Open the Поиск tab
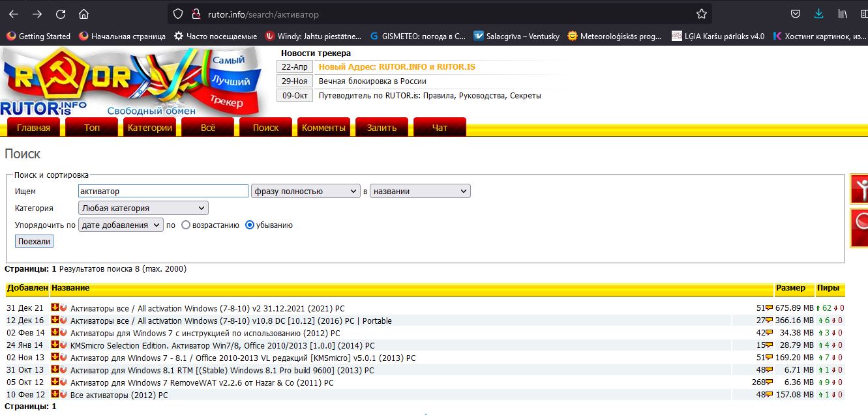The image size is (868, 415). click(x=266, y=128)
